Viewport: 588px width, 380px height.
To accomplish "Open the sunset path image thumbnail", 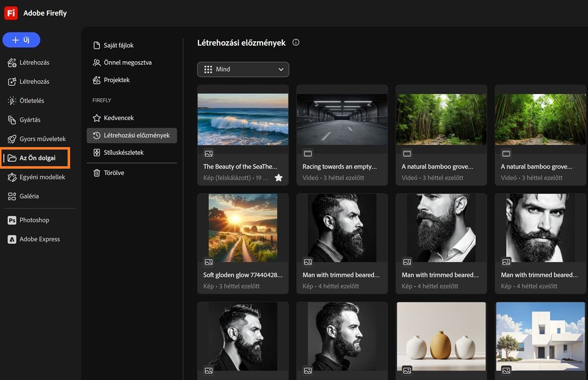I will point(243,228).
